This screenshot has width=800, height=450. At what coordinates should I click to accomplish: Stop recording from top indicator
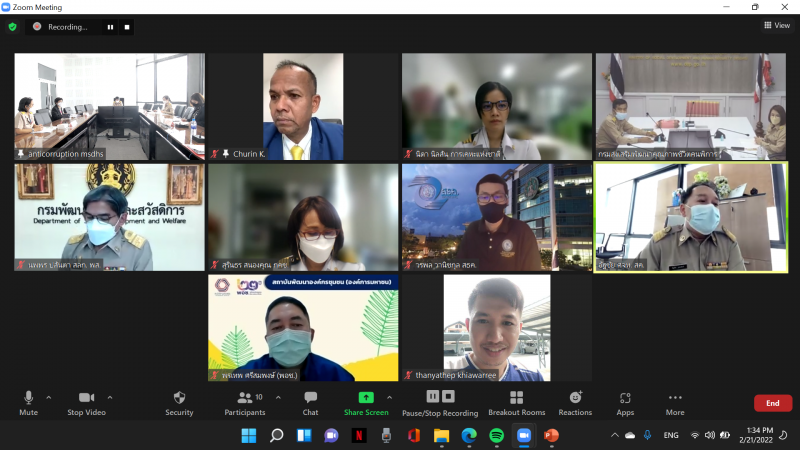[x=127, y=27]
